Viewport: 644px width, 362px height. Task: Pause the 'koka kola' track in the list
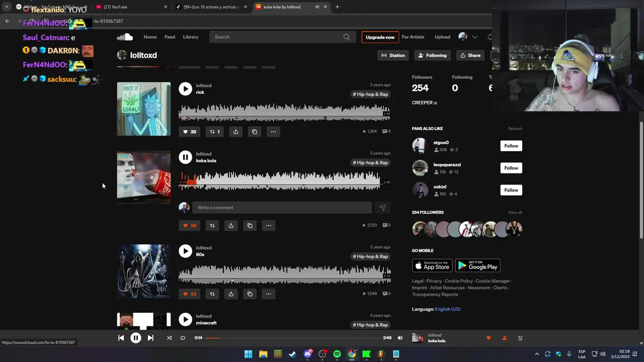pos(185,157)
